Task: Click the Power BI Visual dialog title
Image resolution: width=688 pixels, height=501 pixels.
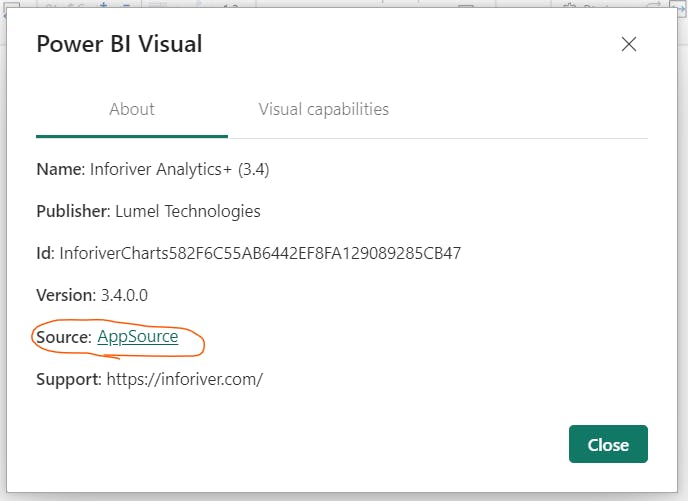Action: click(119, 44)
